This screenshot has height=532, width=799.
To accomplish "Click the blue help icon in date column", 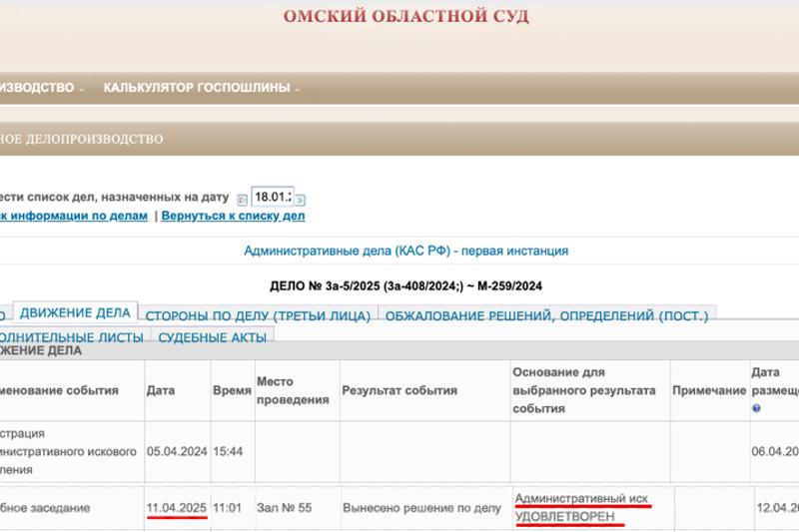I will pos(756,408).
